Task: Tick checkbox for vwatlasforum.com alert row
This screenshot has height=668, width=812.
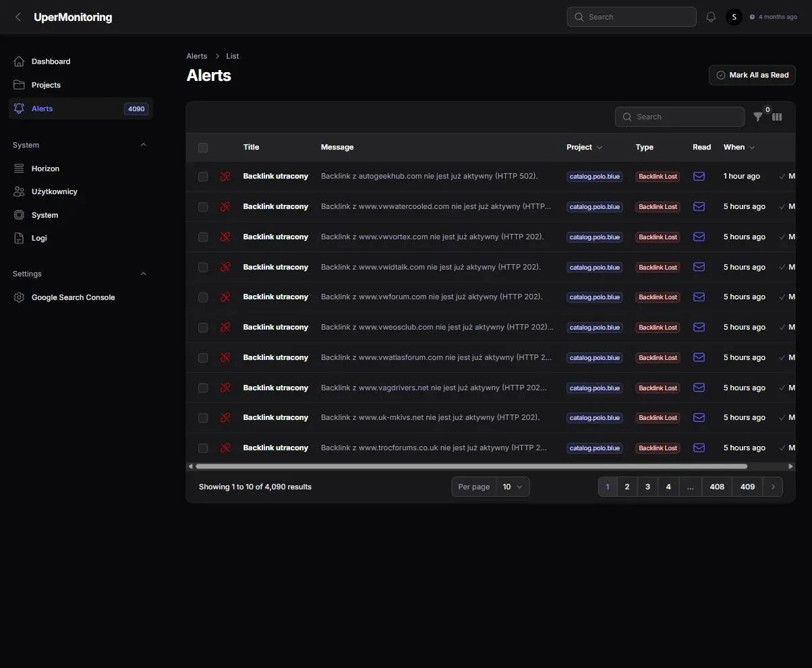Action: pos(203,358)
